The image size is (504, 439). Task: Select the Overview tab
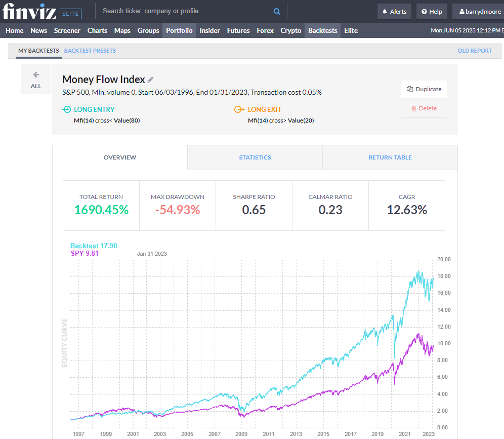click(120, 157)
